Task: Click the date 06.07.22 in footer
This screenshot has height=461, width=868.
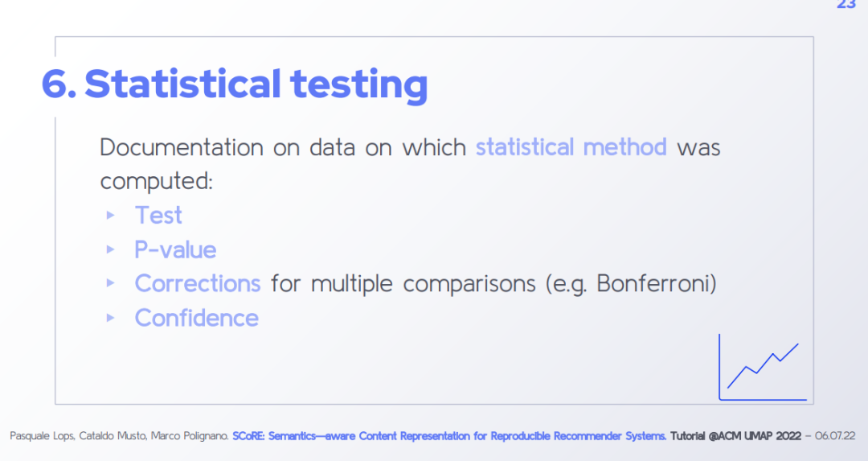Action: [836, 436]
